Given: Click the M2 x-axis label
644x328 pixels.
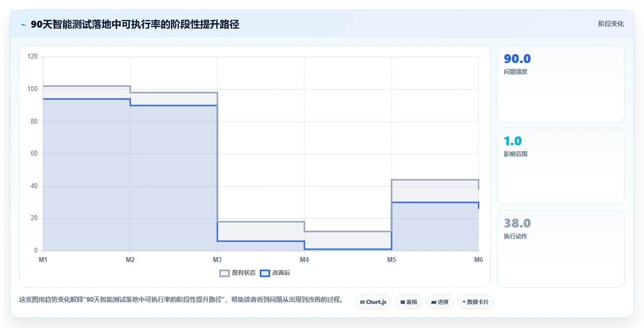Looking at the screenshot, I should pos(130,260).
